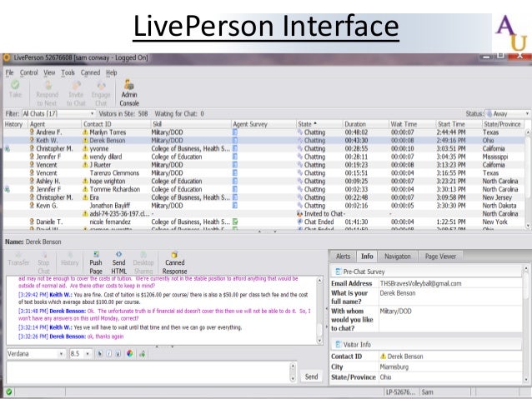Toggle italic text formatting
This screenshot has height=399, width=532.
[x=109, y=353]
